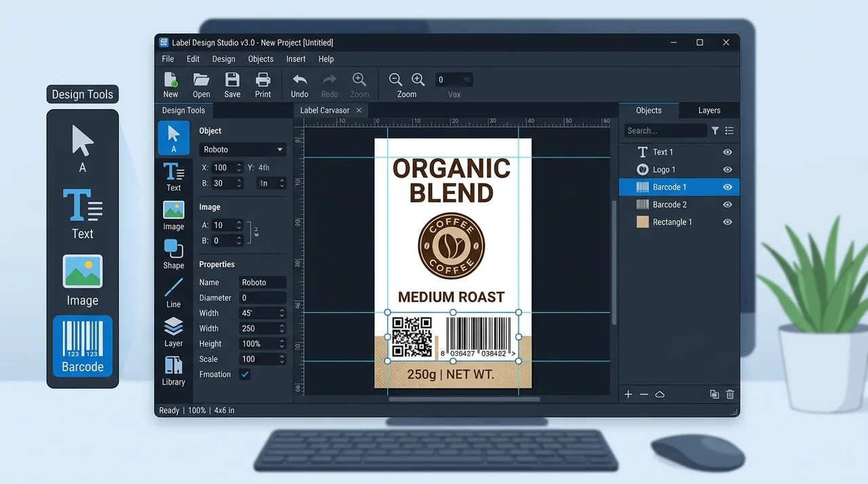Open the Library panel icon

pos(174,371)
